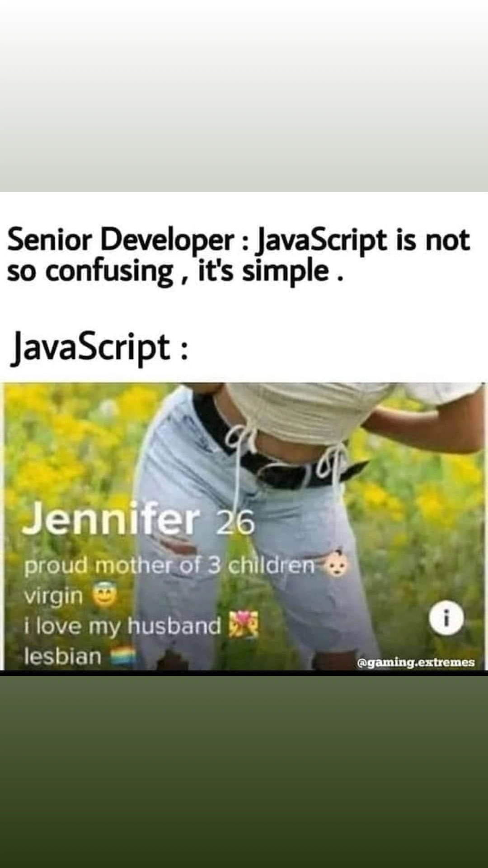Tap the gray gradient area above the meme

[244, 96]
